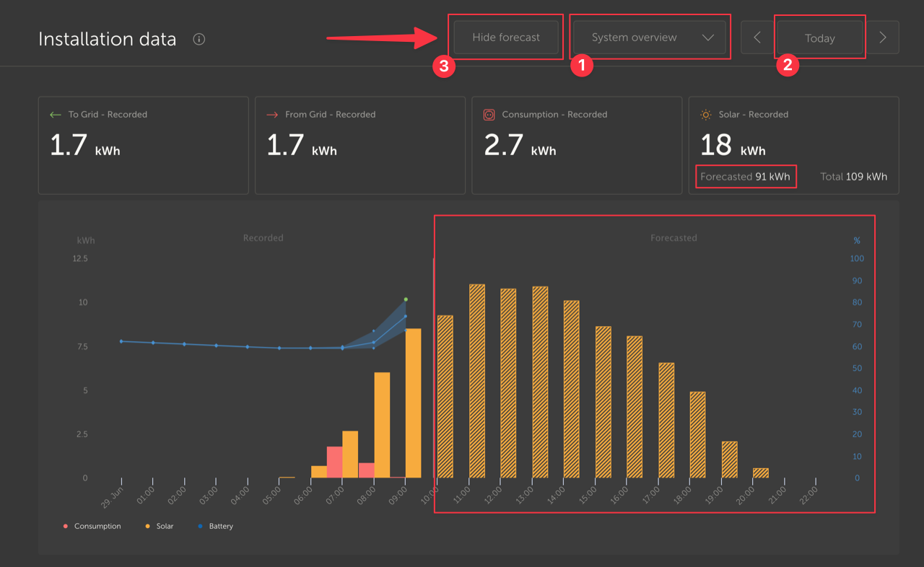
Task: Click the Forecasted 91 kWh label
Action: point(745,177)
